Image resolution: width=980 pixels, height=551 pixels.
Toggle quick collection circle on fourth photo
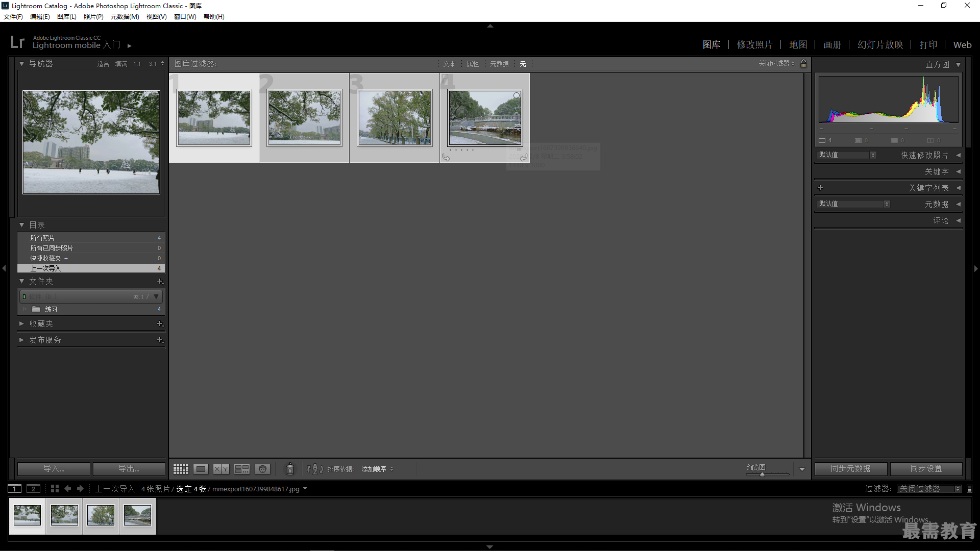tap(517, 95)
